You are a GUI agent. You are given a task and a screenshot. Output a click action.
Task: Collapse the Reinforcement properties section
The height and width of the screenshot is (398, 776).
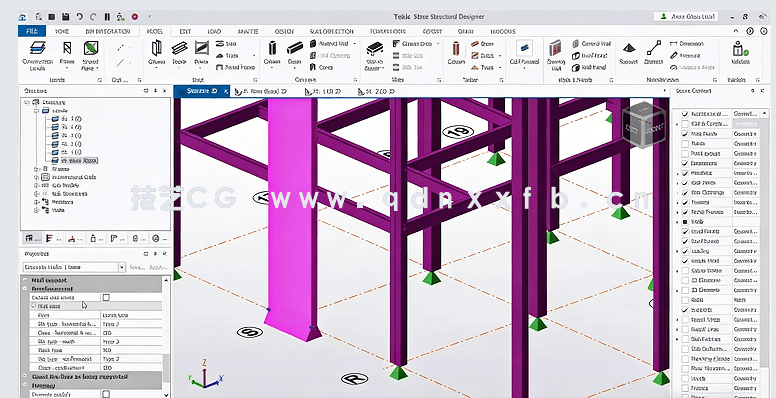coord(25,289)
